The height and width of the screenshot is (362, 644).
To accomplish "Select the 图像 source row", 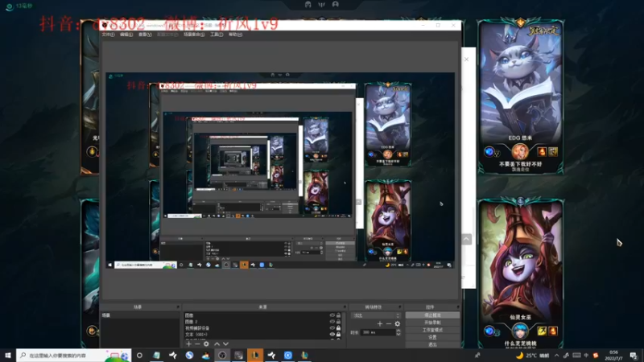I will click(x=263, y=315).
